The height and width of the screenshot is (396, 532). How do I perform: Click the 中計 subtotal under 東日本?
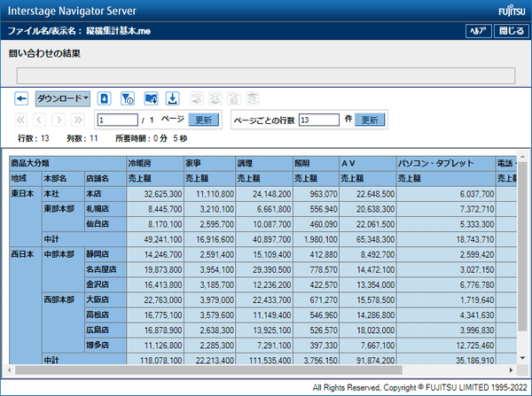point(84,239)
